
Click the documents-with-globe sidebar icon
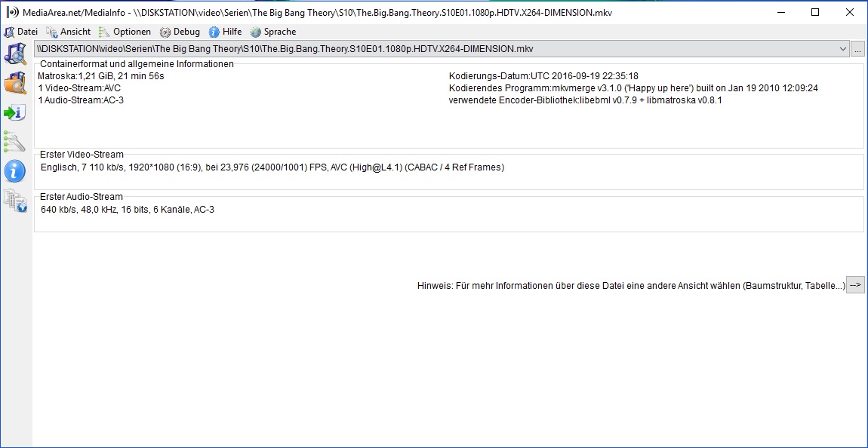15,201
